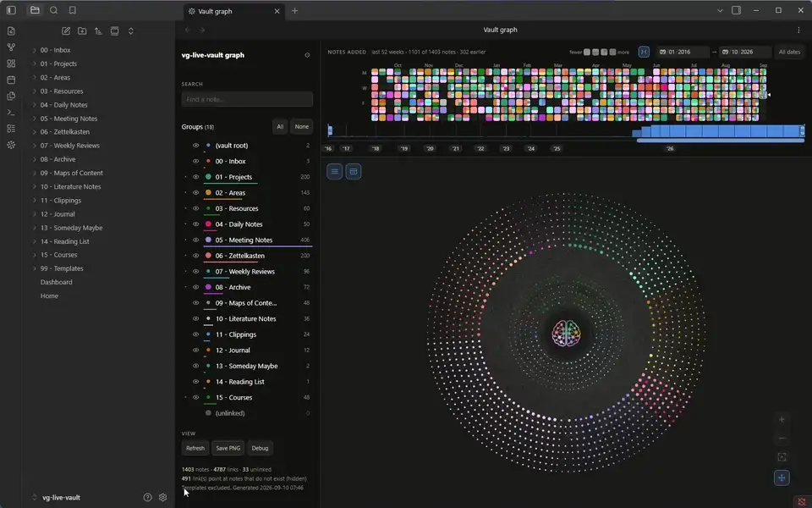Click the fit-to-view control on graph
The image size is (812, 508).
(x=782, y=457)
